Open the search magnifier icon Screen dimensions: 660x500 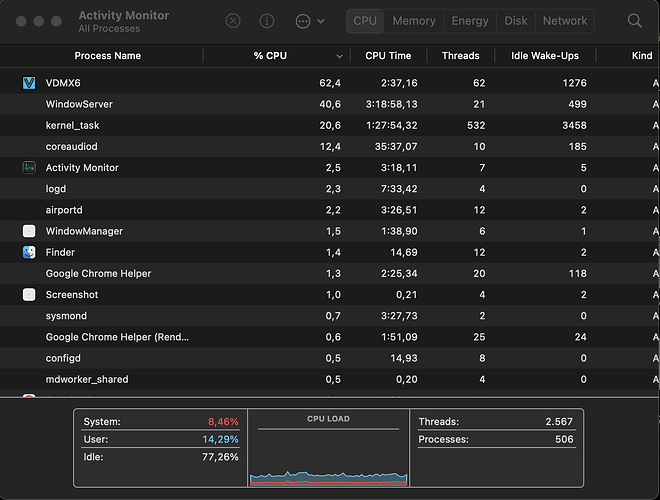[634, 21]
